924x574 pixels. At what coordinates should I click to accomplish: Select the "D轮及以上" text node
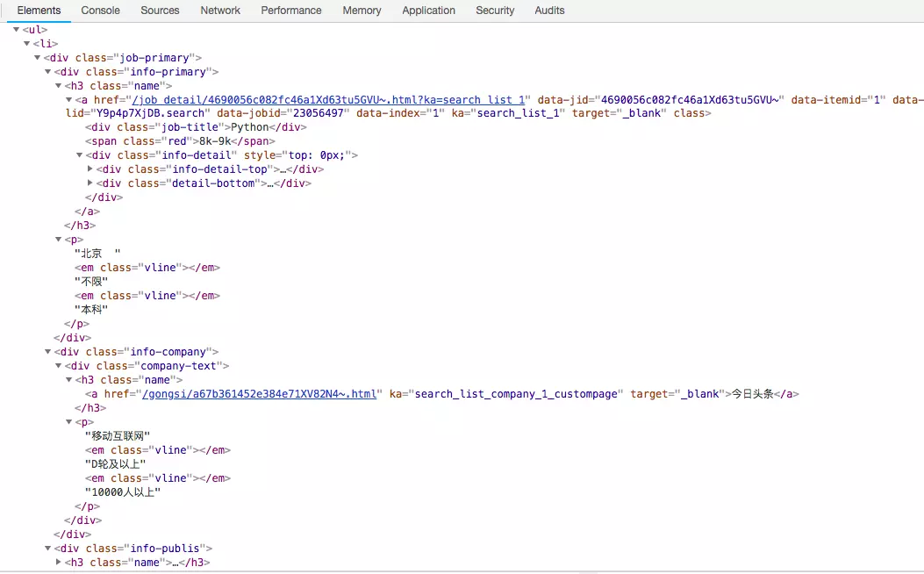[x=116, y=463]
